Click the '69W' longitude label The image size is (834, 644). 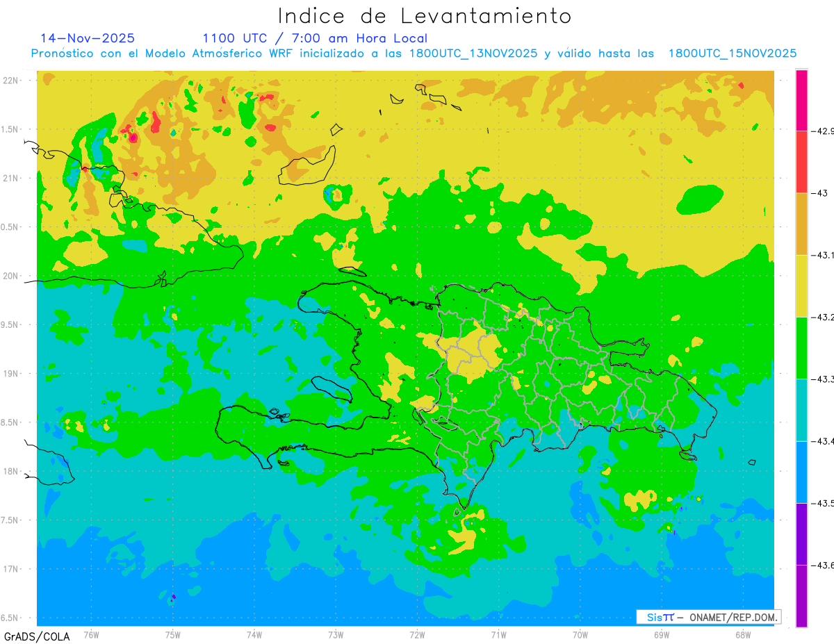click(x=662, y=634)
